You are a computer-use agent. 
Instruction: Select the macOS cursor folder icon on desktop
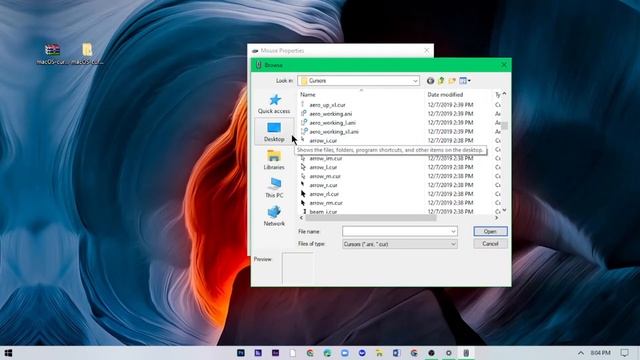(87, 53)
